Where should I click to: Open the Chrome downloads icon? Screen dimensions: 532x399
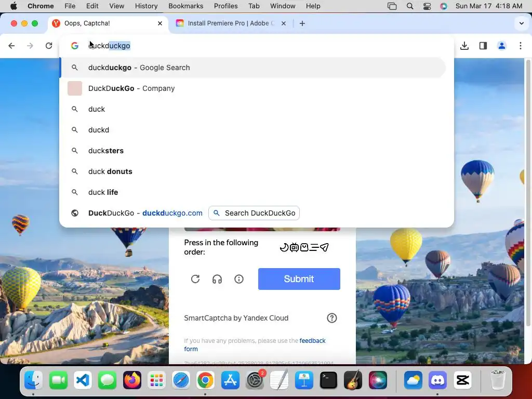tap(464, 46)
